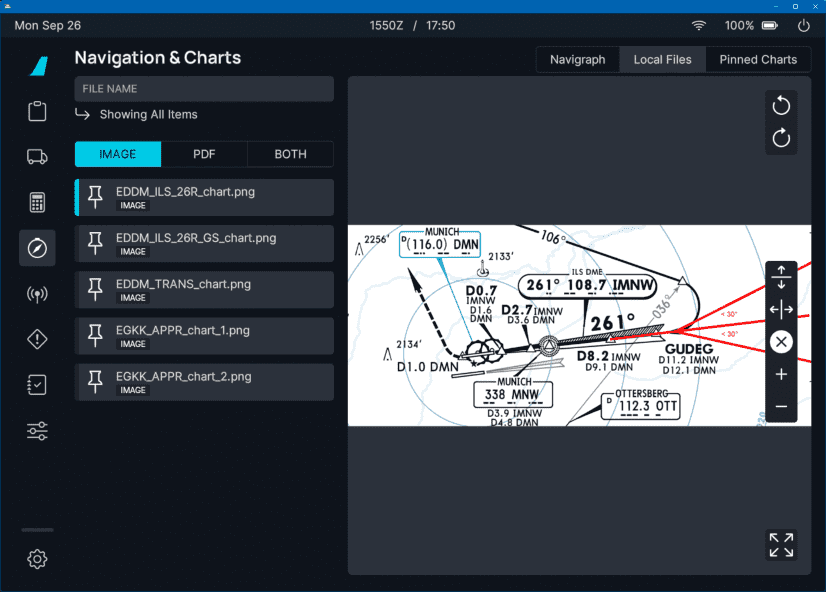Open the Checklists page in sidebar
The image size is (826, 592).
(37, 386)
